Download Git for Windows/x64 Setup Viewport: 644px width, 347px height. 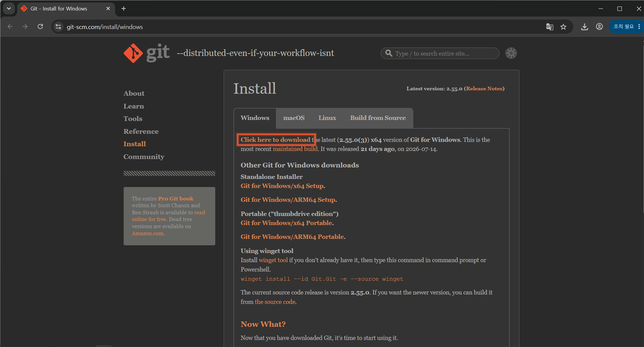click(x=282, y=186)
